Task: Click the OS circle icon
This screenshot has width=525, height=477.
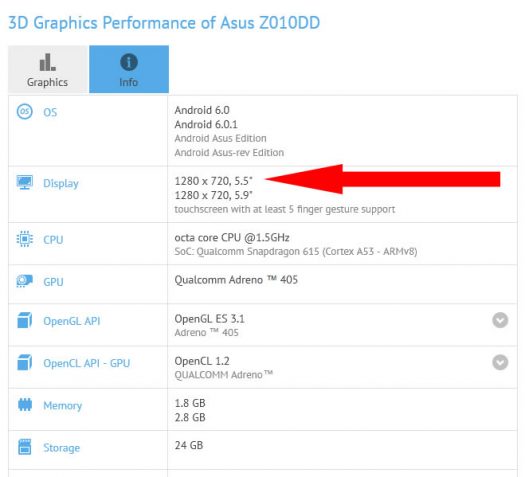Action: coord(24,111)
